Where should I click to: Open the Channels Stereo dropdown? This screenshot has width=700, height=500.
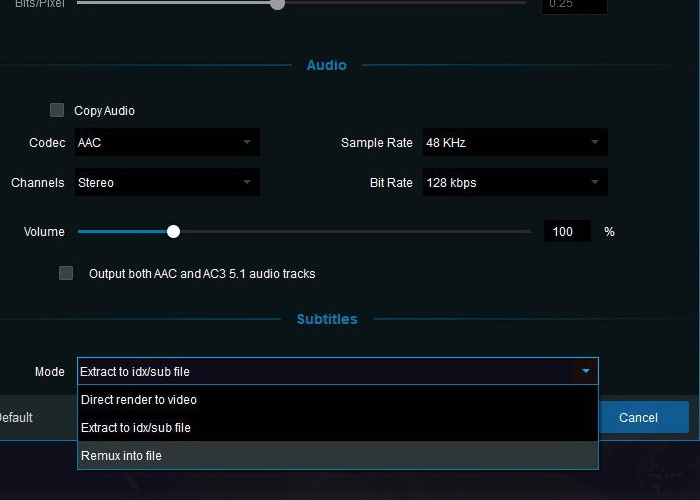(x=167, y=182)
